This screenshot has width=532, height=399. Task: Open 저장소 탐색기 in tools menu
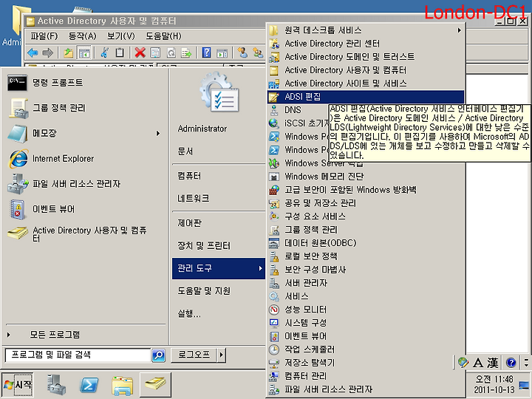click(x=366, y=363)
